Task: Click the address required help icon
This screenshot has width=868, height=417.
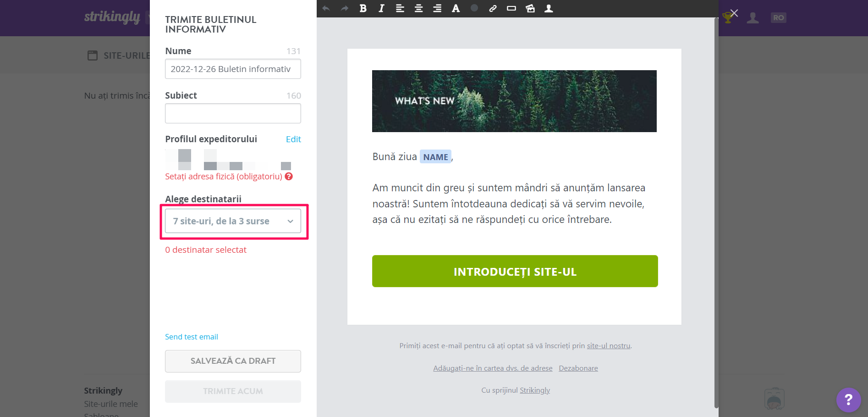Action: [x=289, y=177]
